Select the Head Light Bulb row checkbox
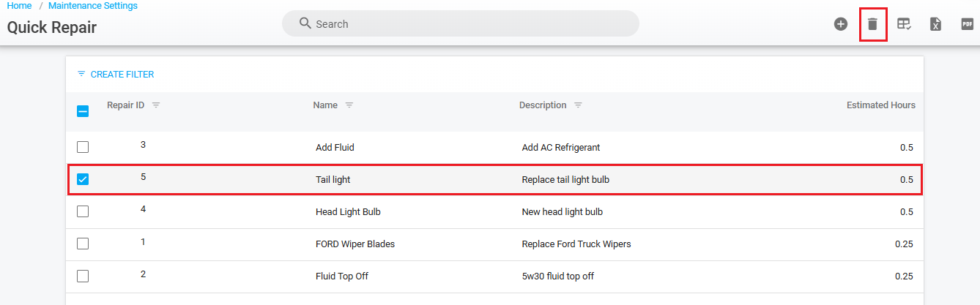 (83, 211)
